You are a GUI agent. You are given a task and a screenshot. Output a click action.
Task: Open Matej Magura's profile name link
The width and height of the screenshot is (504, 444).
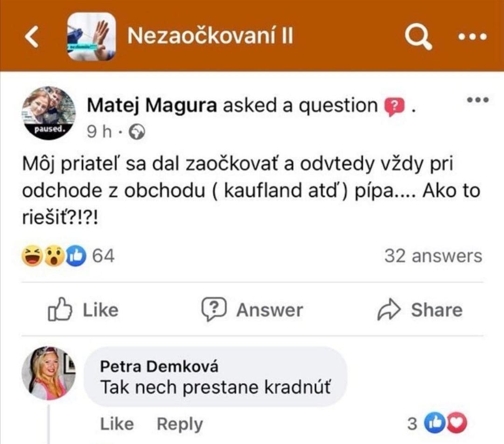pos(152,106)
